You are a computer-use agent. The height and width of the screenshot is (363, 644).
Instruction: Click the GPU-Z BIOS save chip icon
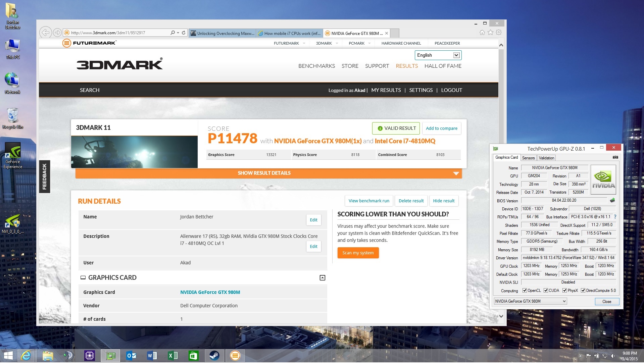tap(612, 200)
